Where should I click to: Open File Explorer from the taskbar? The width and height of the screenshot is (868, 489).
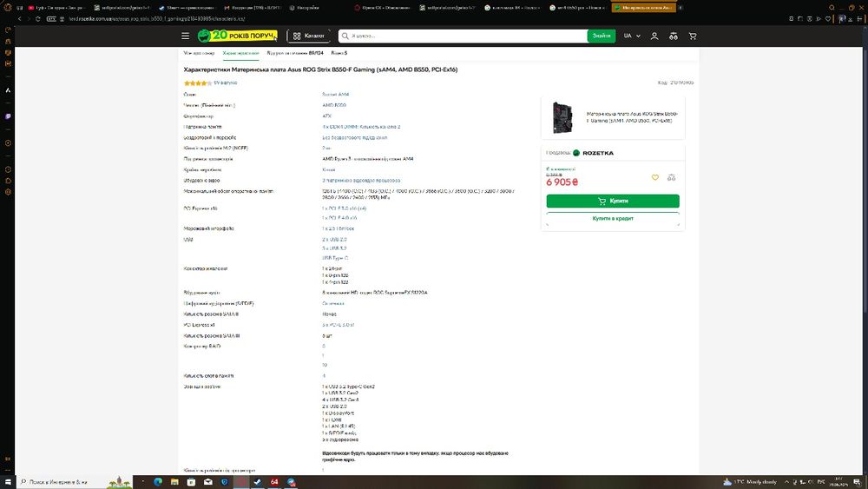click(x=174, y=482)
